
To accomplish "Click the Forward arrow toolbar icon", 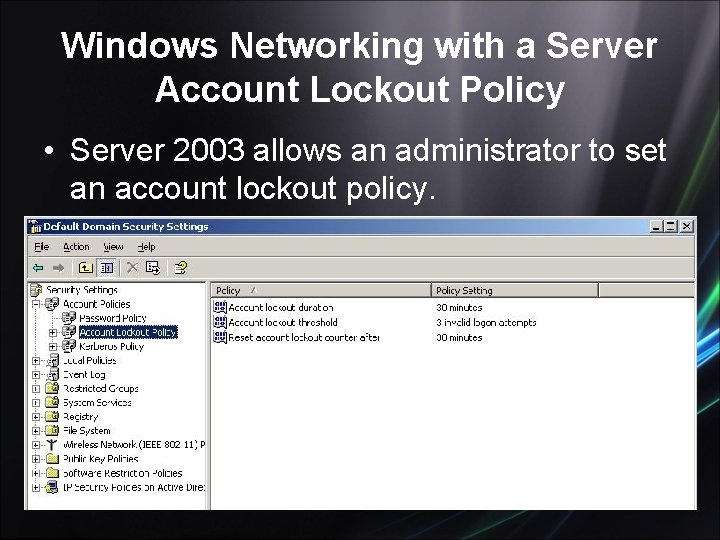I will click(x=58, y=268).
